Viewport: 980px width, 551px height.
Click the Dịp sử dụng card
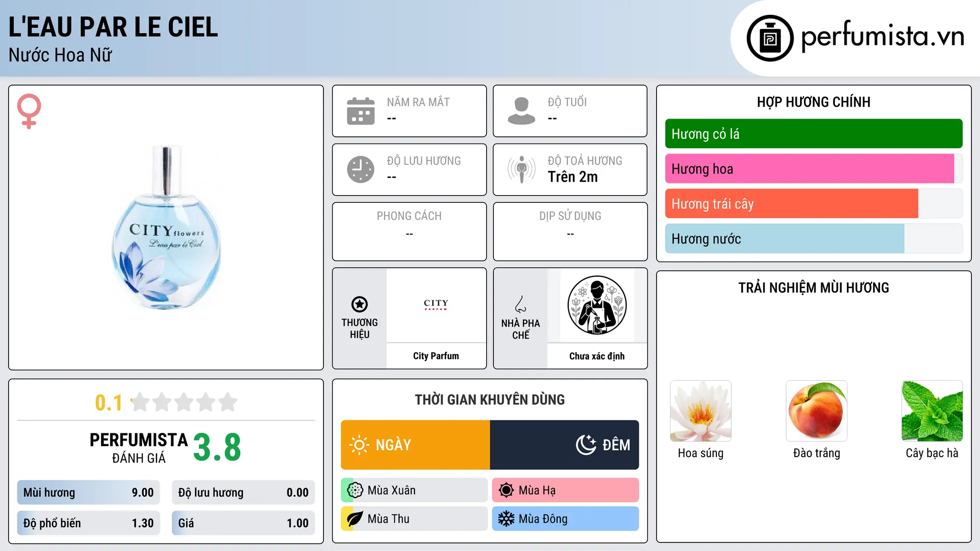click(x=570, y=231)
